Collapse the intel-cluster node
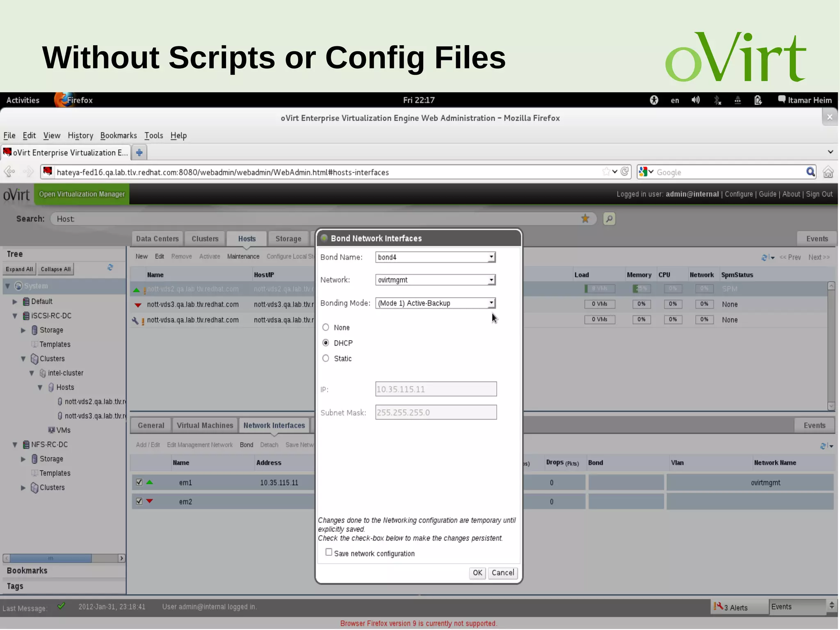 click(32, 373)
